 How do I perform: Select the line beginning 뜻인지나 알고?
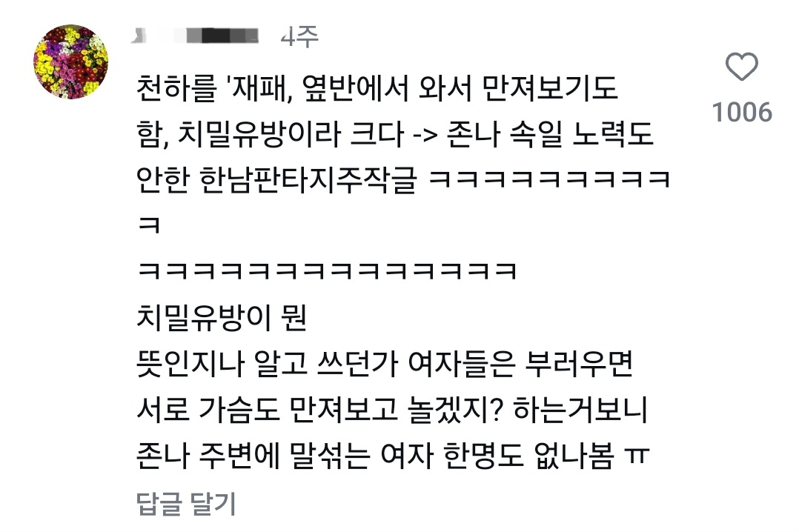coord(385,364)
